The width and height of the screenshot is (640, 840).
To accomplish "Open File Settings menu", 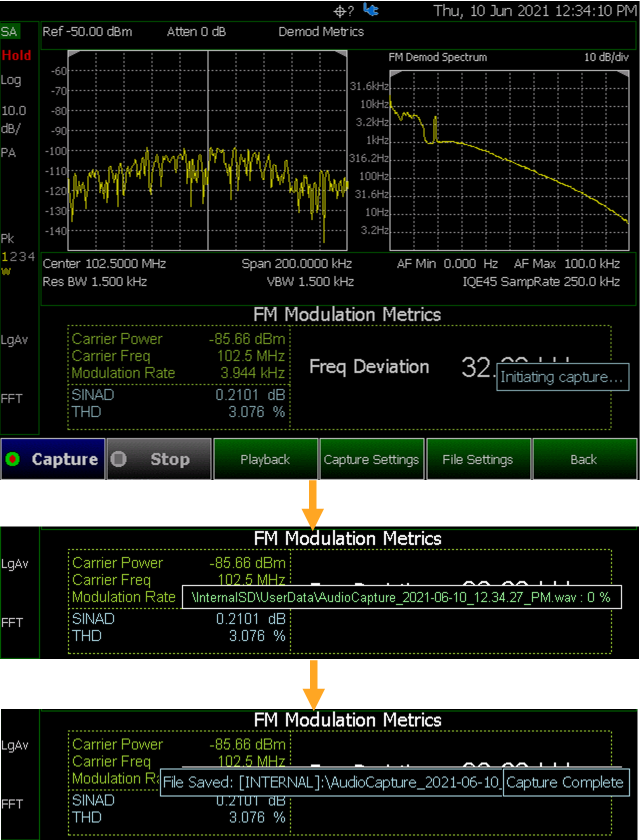I will (x=478, y=459).
